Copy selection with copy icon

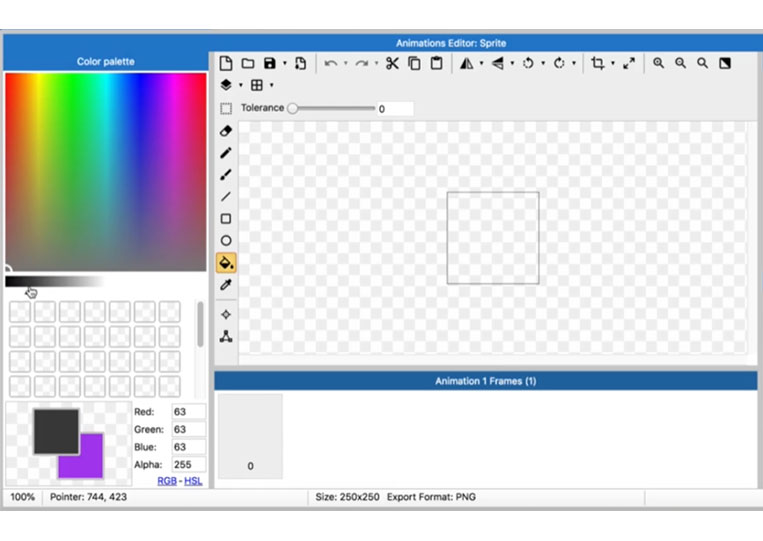point(415,63)
